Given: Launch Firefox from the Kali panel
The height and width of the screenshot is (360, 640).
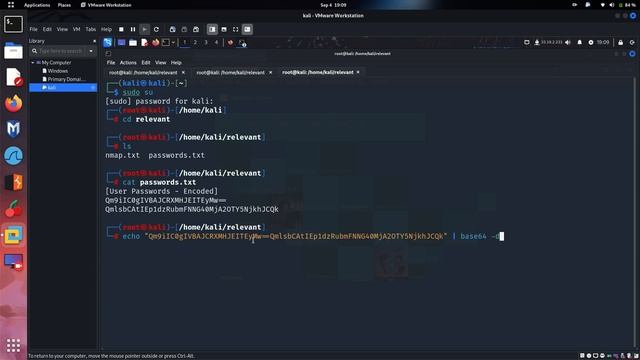Looking at the screenshot, I should tap(155, 42).
